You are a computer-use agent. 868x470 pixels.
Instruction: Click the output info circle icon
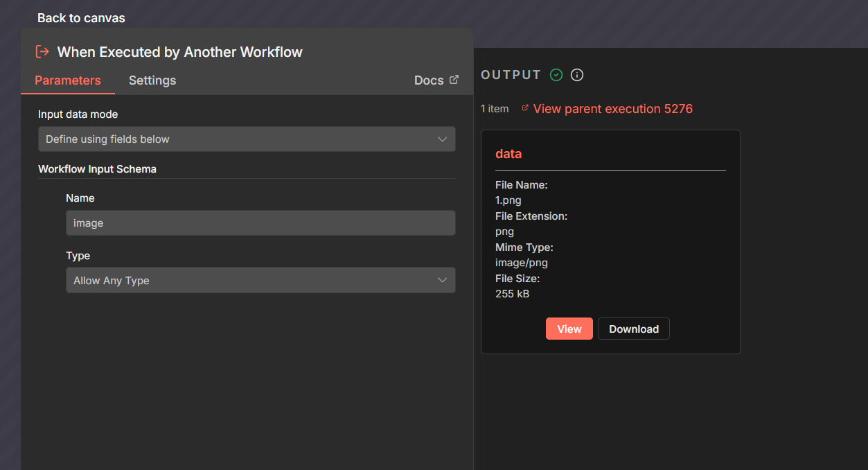[x=577, y=75]
